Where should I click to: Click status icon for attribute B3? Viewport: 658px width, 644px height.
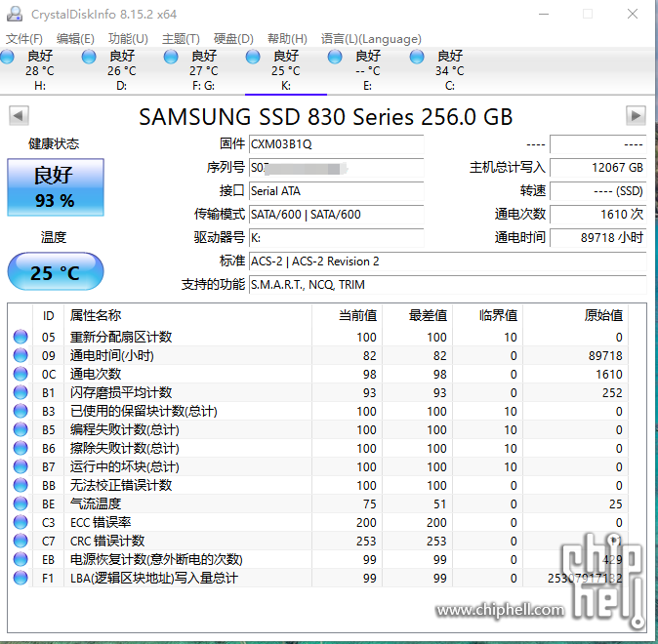21,411
